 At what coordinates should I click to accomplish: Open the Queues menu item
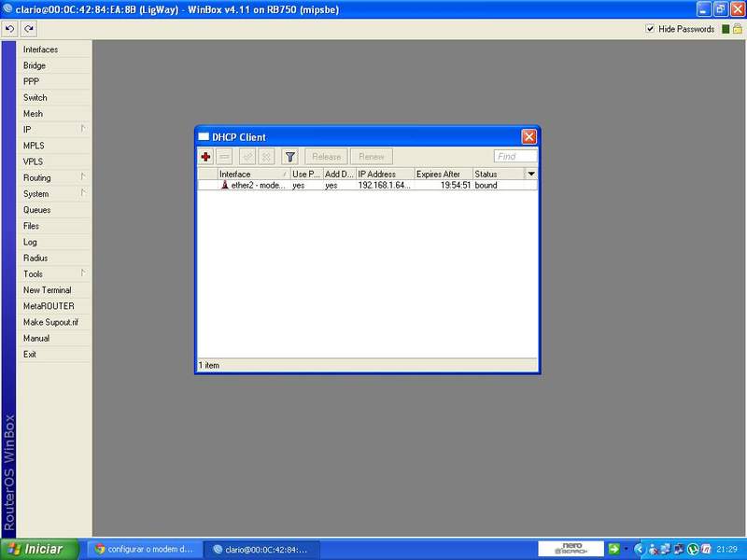pos(53,210)
